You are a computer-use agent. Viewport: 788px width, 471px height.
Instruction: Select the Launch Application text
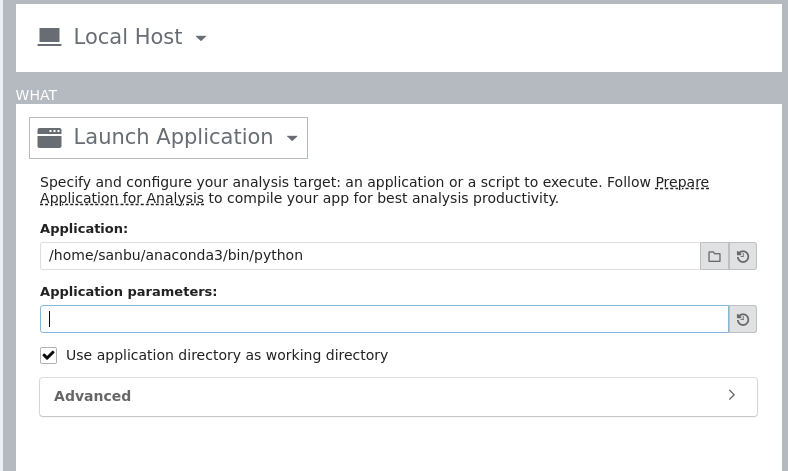173,137
